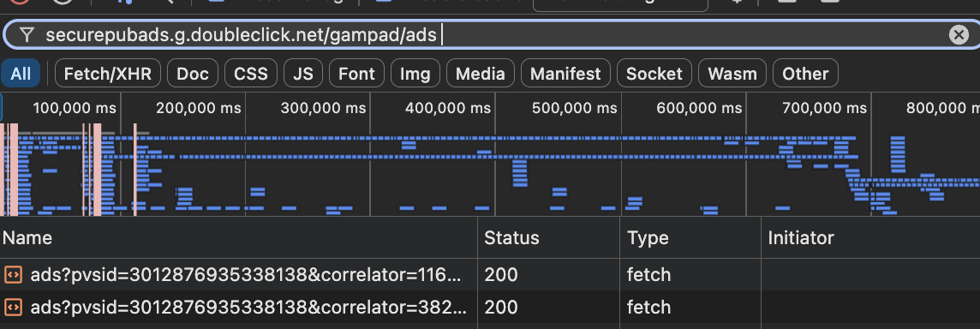Filter by Socket requests
980x329 pixels.
click(654, 74)
